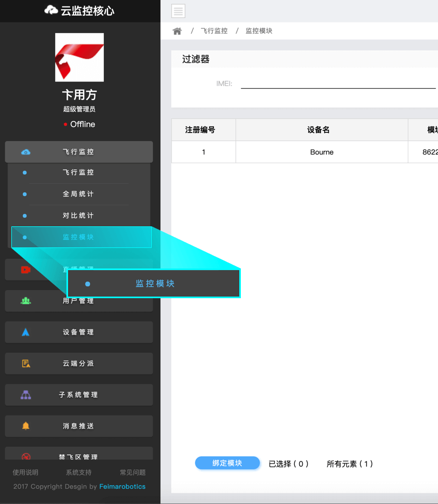Click the 设备名 column header

coord(322,130)
